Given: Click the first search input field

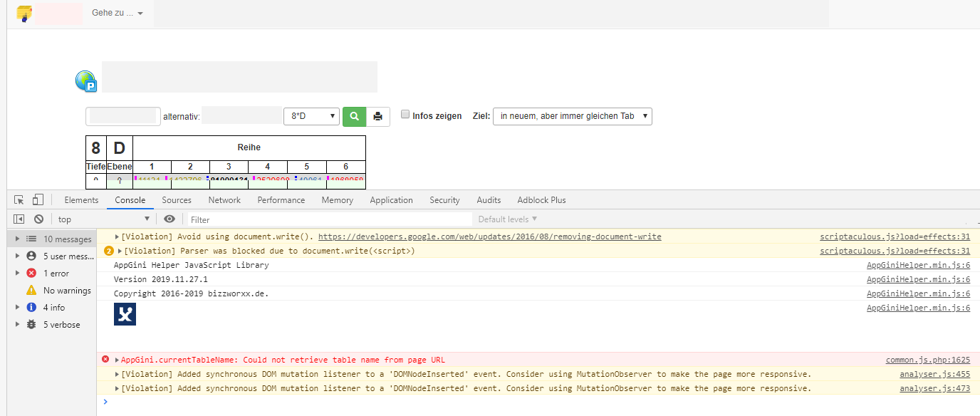Looking at the screenshot, I should pyautogui.click(x=123, y=116).
